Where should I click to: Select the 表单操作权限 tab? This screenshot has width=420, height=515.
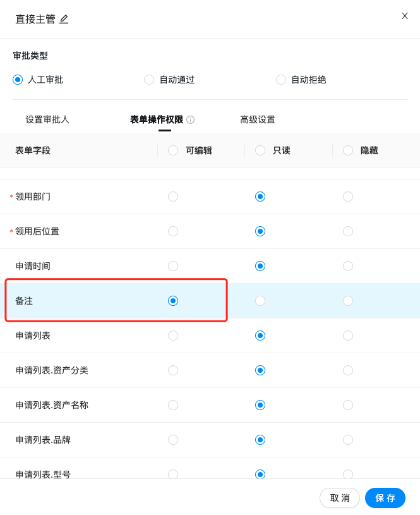[x=157, y=120]
